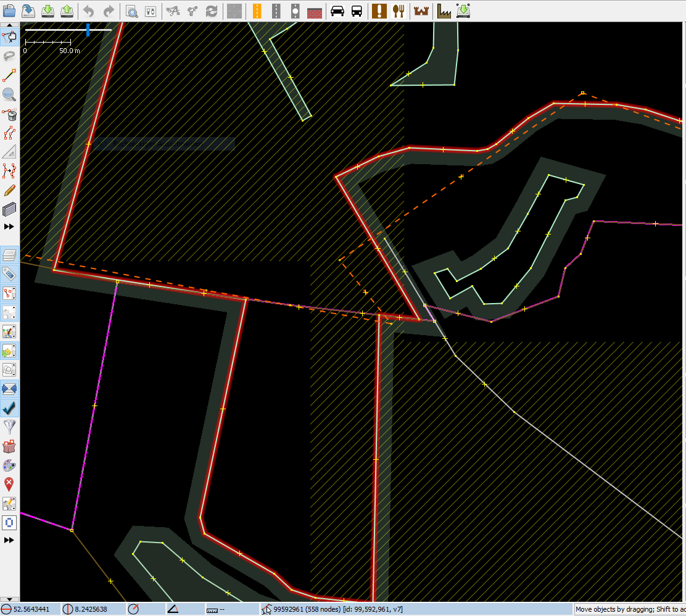Collapse the left toolbar top arrow
Image resolution: width=686 pixels, height=616 pixels.
click(x=9, y=26)
